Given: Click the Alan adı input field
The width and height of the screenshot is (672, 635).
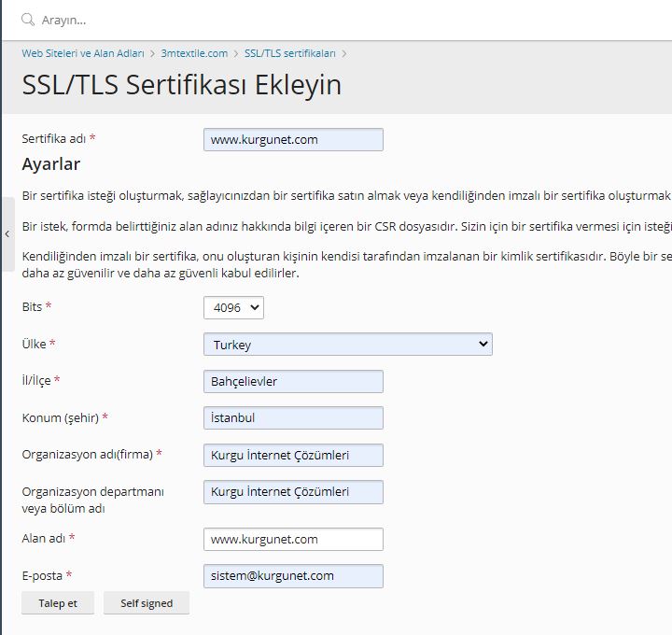Looking at the screenshot, I should coord(294,539).
